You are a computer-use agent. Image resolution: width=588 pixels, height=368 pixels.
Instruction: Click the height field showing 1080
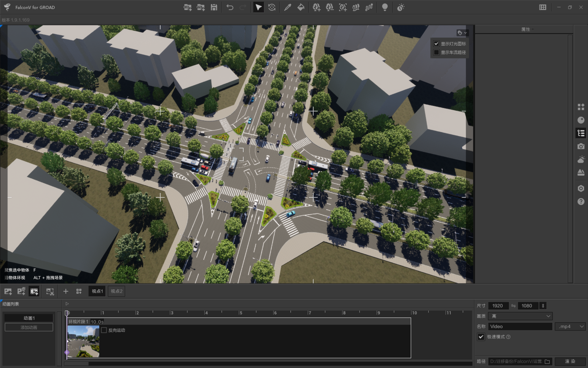[528, 306]
